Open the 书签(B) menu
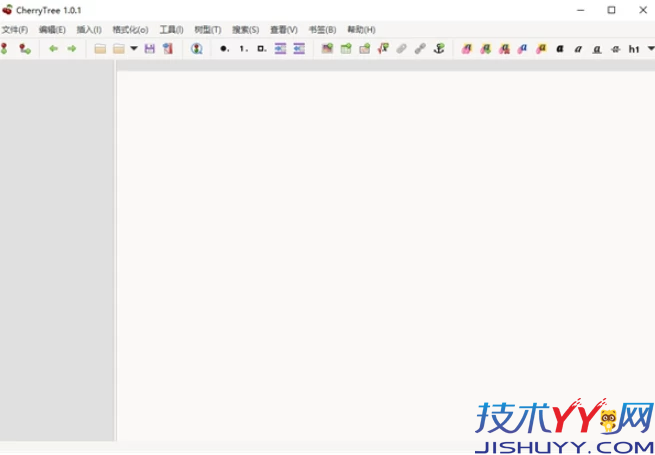Image resolution: width=655 pixels, height=455 pixels. tap(322, 30)
